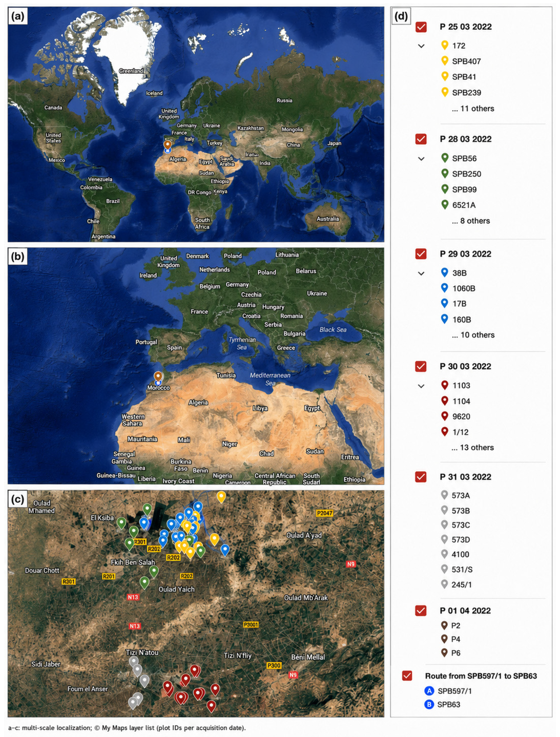Viewport: 560px width, 737px height.
Task: Click the blue B marker for SPB63
Action: click(429, 705)
